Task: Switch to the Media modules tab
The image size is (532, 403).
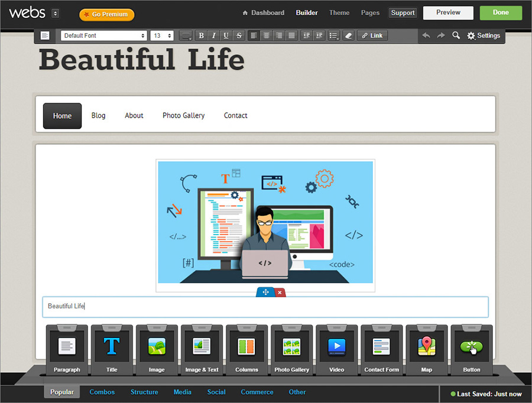Action: pyautogui.click(x=183, y=392)
